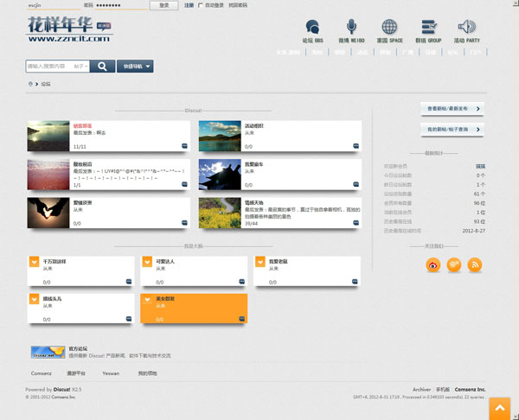
Task: Click the 2012-8-27 date in statistics
Action: click(474, 231)
